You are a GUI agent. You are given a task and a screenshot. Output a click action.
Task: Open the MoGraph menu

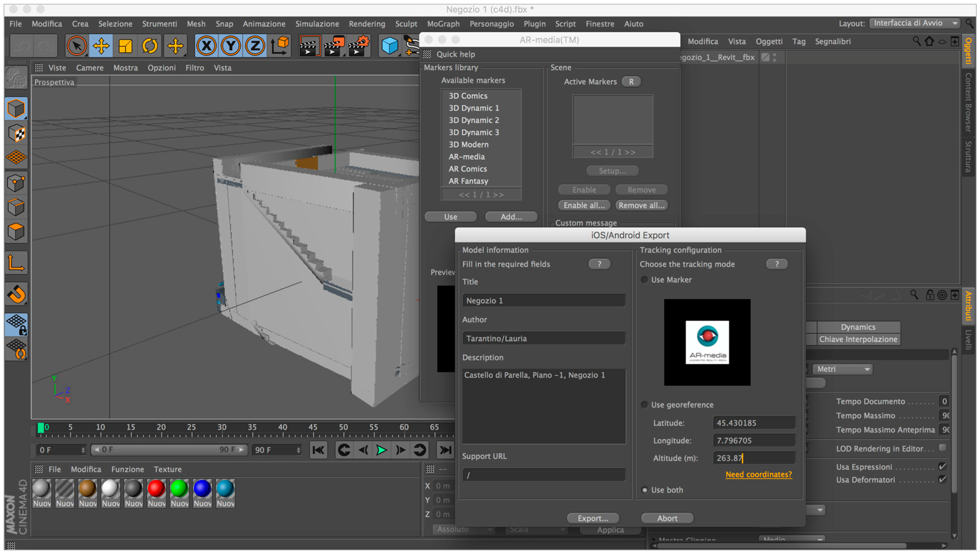443,23
